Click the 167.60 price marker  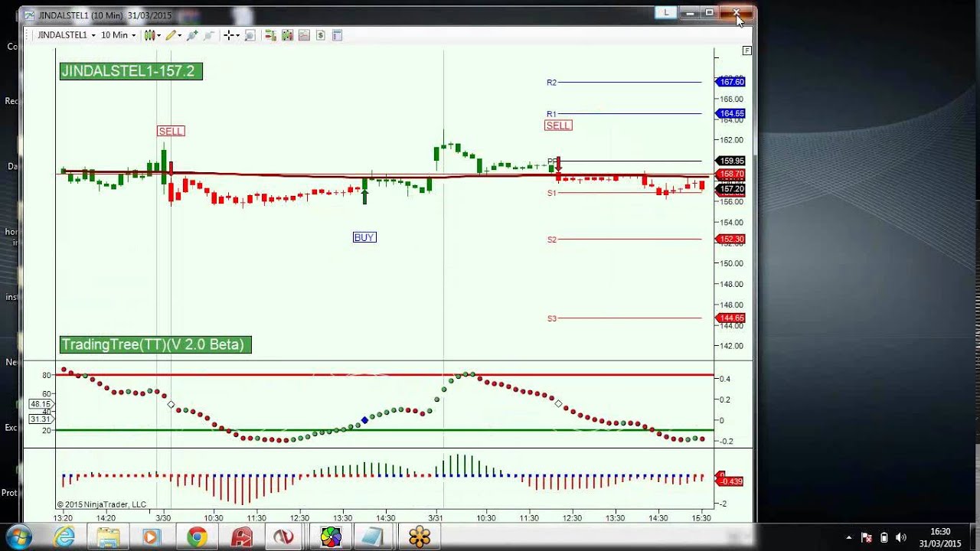pos(730,82)
